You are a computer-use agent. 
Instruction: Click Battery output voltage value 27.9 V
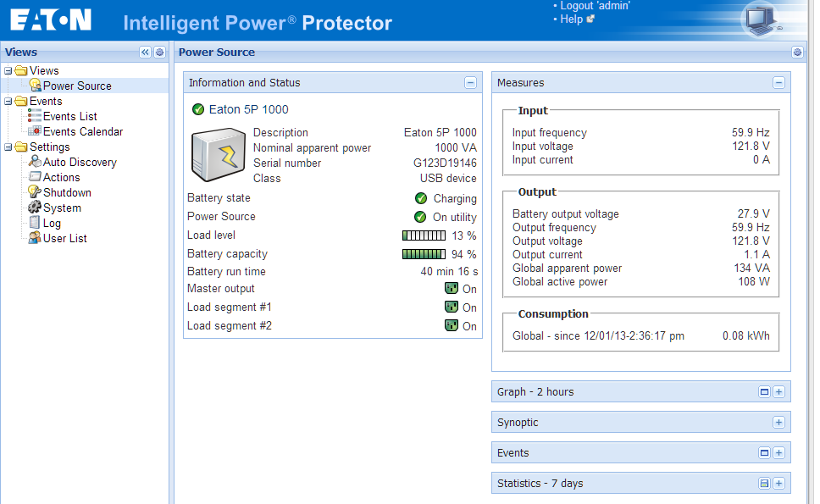click(x=753, y=213)
